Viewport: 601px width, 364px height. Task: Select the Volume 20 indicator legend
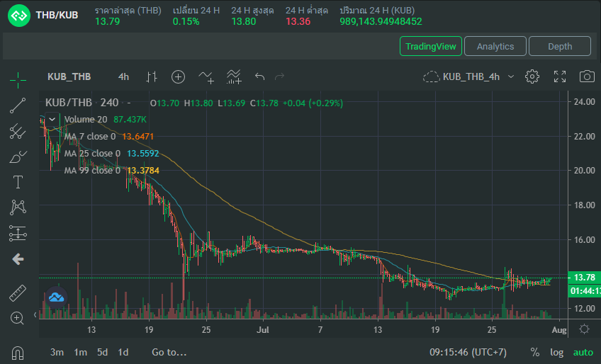tap(86, 119)
